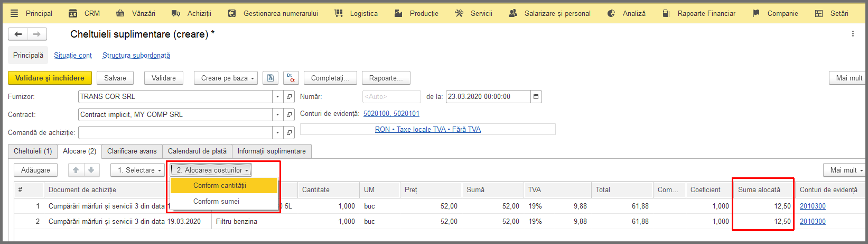Image resolution: width=868 pixels, height=244 pixels.
Task: Open the calendar picker for the date field
Action: pos(536,97)
